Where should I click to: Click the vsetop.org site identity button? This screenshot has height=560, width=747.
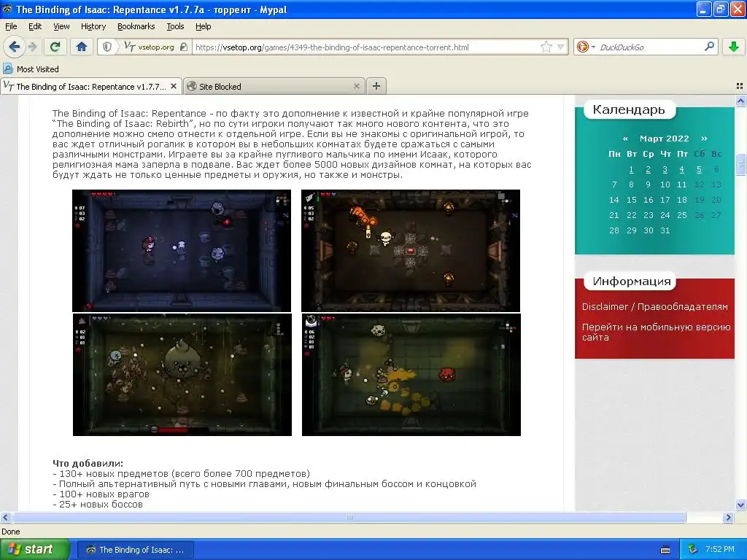149,47
